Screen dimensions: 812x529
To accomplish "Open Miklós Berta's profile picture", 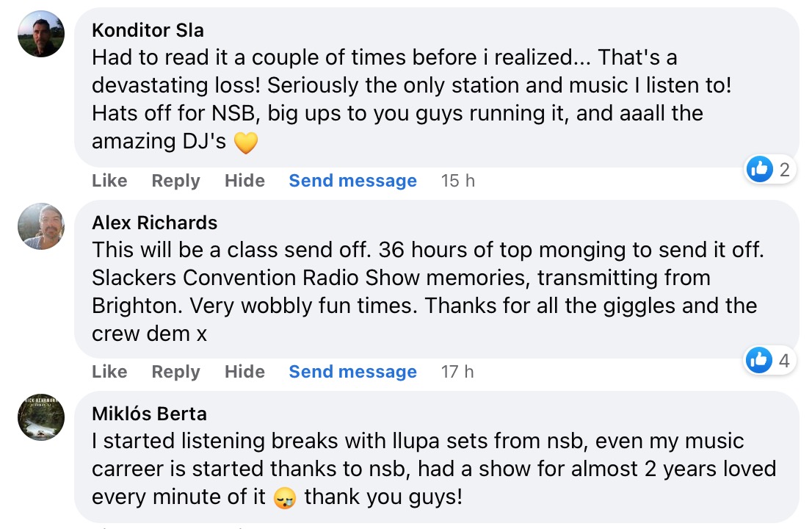I will click(x=41, y=417).
